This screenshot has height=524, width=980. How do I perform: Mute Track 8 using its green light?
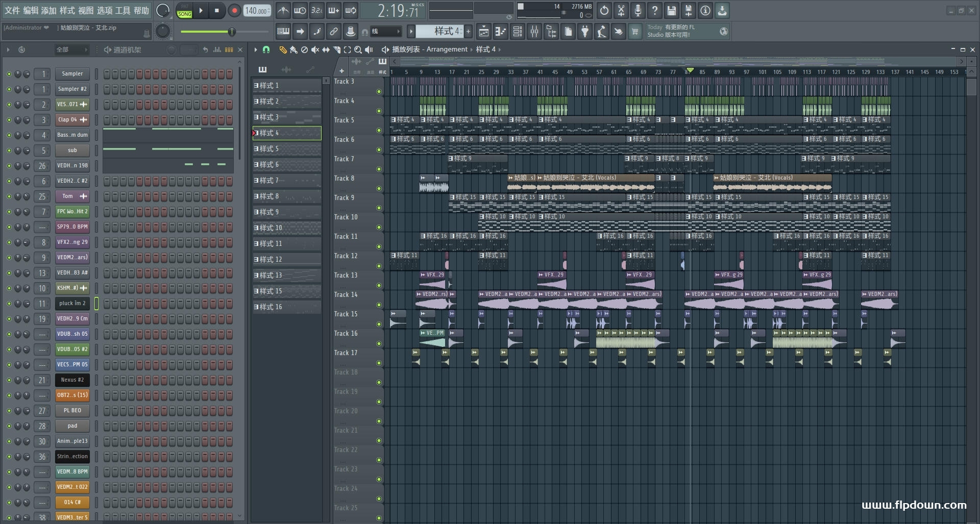[x=379, y=189]
